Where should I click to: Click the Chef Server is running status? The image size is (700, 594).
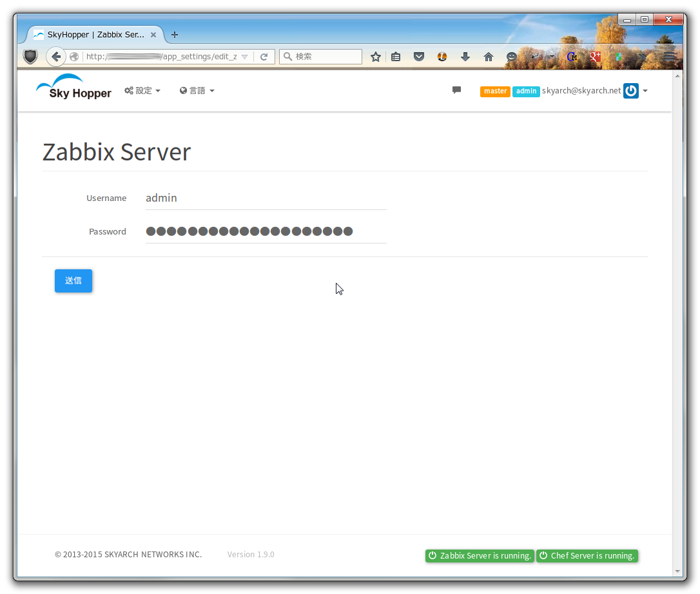click(587, 555)
